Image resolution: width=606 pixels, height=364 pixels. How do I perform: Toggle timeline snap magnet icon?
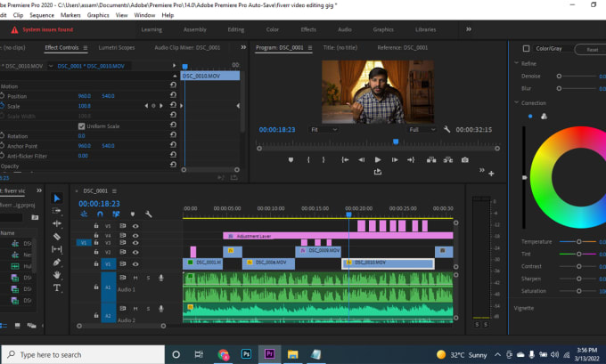click(x=100, y=214)
